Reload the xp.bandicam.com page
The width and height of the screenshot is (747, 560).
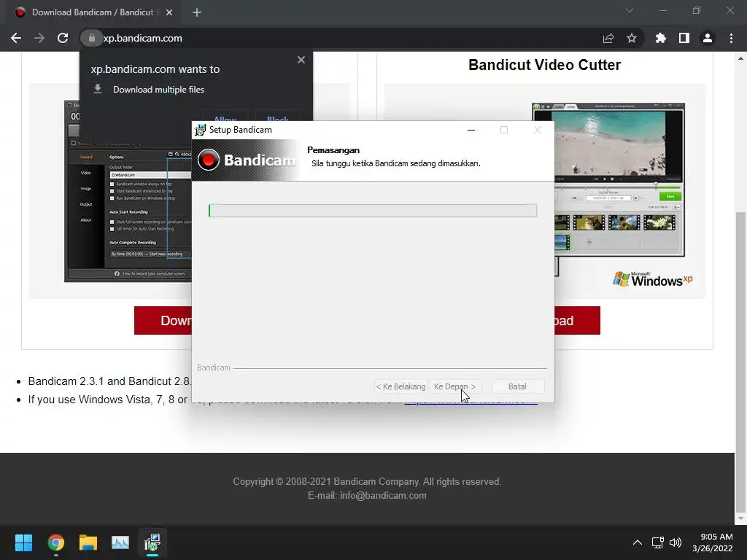click(x=63, y=38)
